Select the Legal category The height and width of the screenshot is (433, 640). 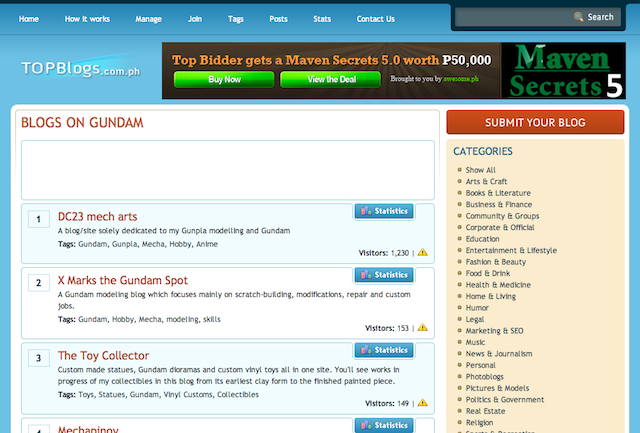[x=475, y=319]
